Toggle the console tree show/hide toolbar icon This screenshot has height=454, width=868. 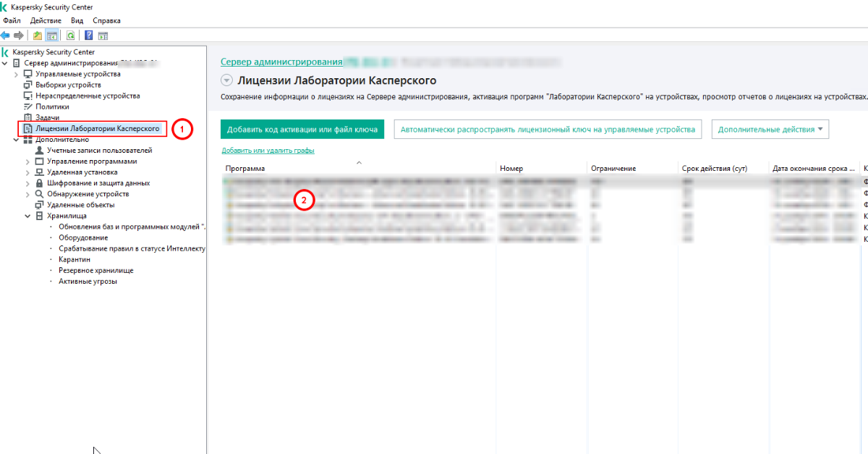(x=52, y=35)
